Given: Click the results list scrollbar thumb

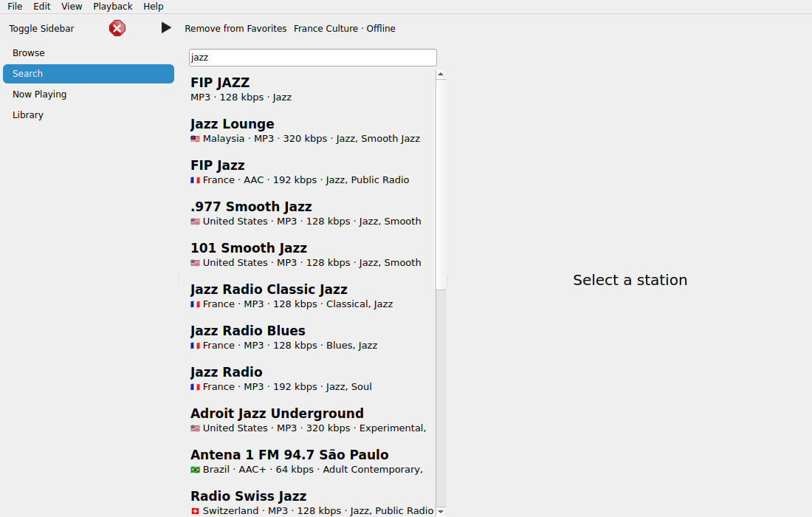Looking at the screenshot, I should pyautogui.click(x=441, y=184).
